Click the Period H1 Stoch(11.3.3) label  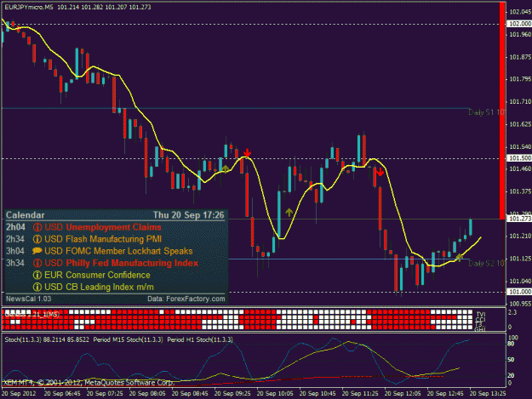point(200,339)
